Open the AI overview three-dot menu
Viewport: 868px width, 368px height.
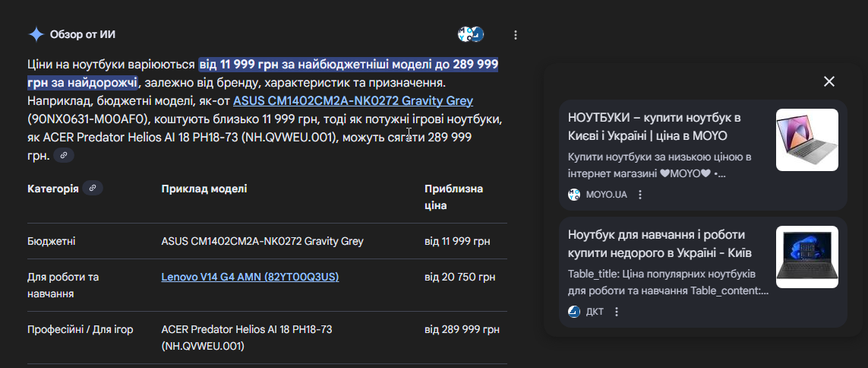coord(516,35)
